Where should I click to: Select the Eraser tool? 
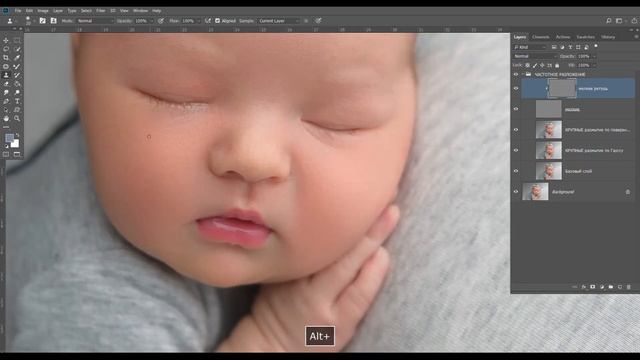pos(6,84)
